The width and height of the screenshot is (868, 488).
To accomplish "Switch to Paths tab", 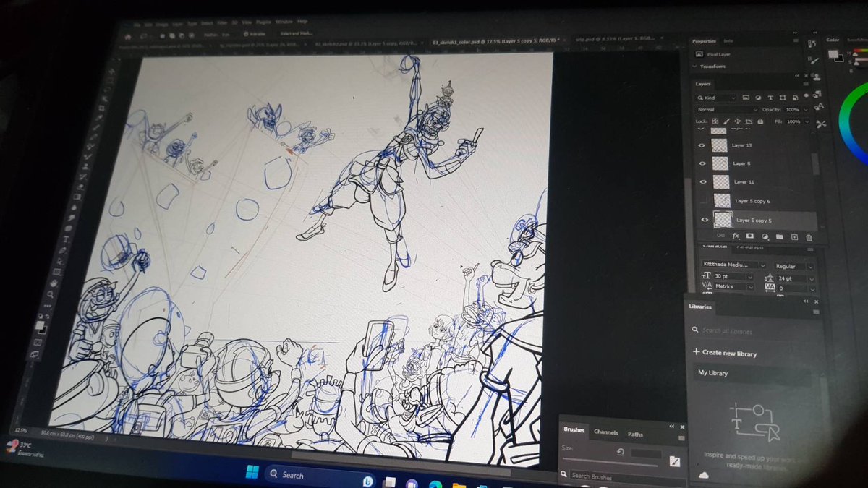I will coord(635,434).
